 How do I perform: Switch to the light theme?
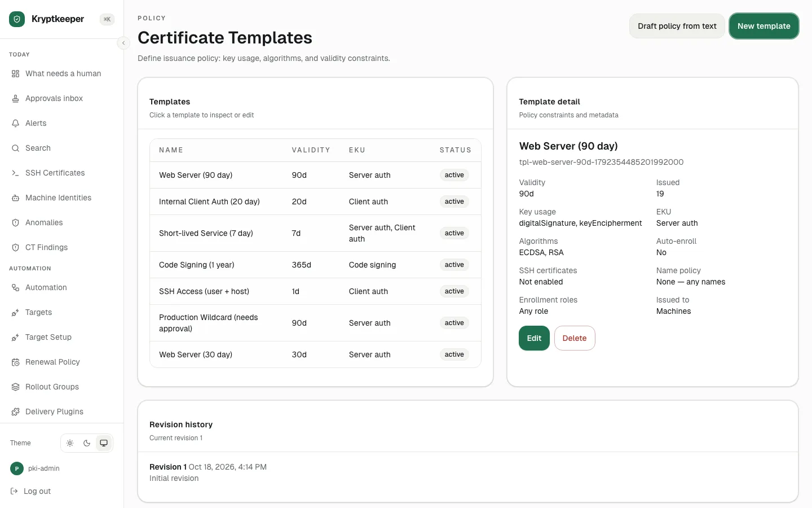(70, 443)
